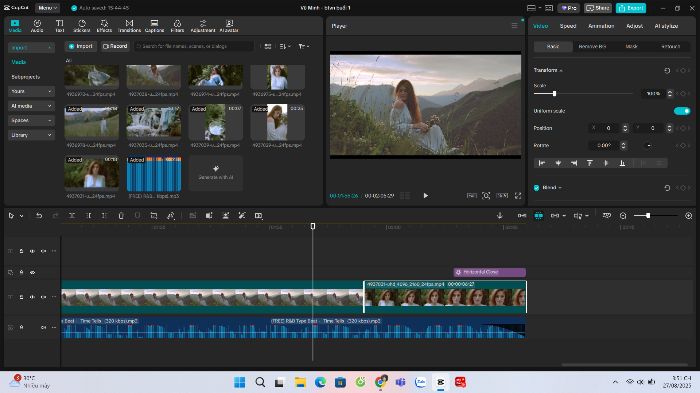Screen dimensions: 700x393
Task: Click the Import button in media panel
Action: pyautogui.click(x=81, y=46)
